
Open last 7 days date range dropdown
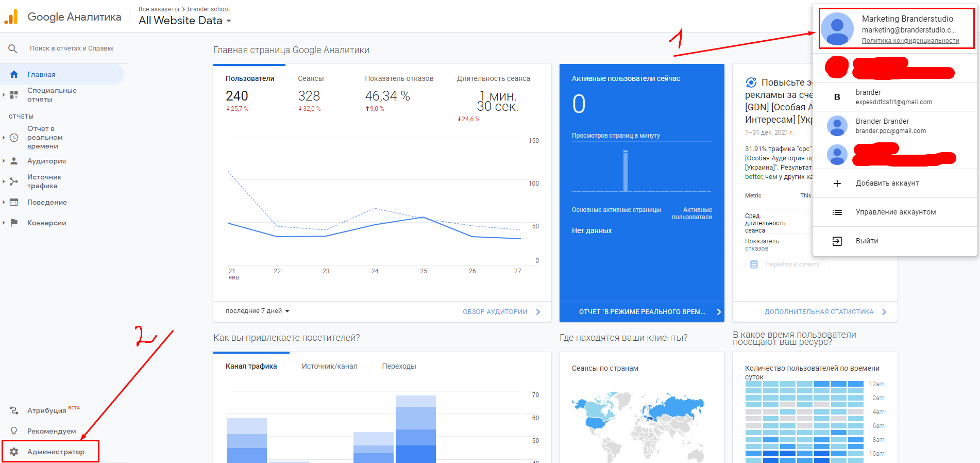click(x=258, y=311)
